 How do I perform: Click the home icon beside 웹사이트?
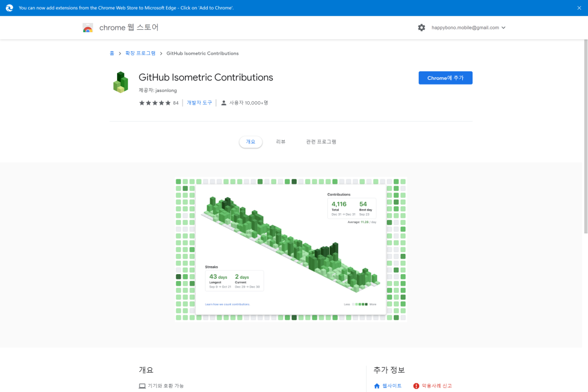377,386
